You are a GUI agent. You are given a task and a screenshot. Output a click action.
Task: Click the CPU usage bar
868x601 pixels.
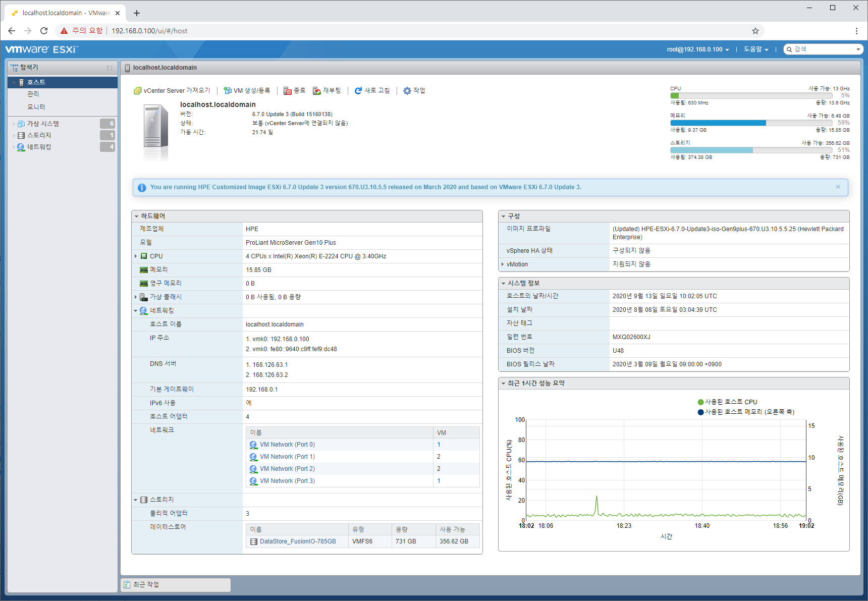coord(751,96)
